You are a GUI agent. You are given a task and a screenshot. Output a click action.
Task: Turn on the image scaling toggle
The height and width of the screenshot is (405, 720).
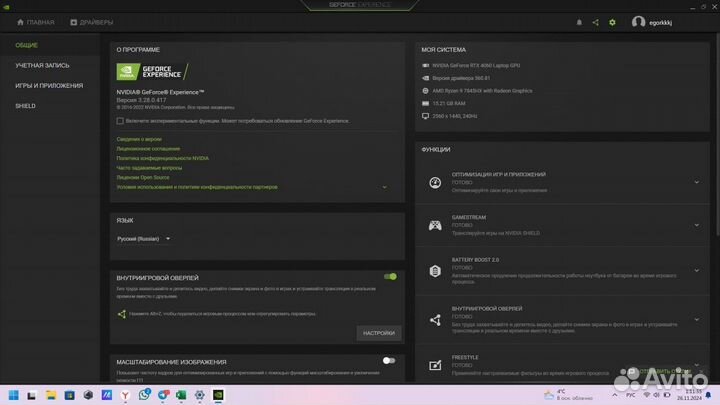click(389, 361)
